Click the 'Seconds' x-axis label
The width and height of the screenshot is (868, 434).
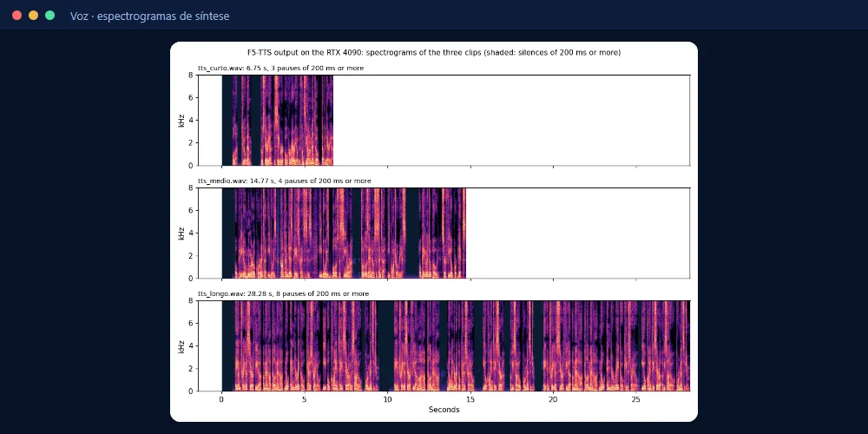(x=444, y=411)
